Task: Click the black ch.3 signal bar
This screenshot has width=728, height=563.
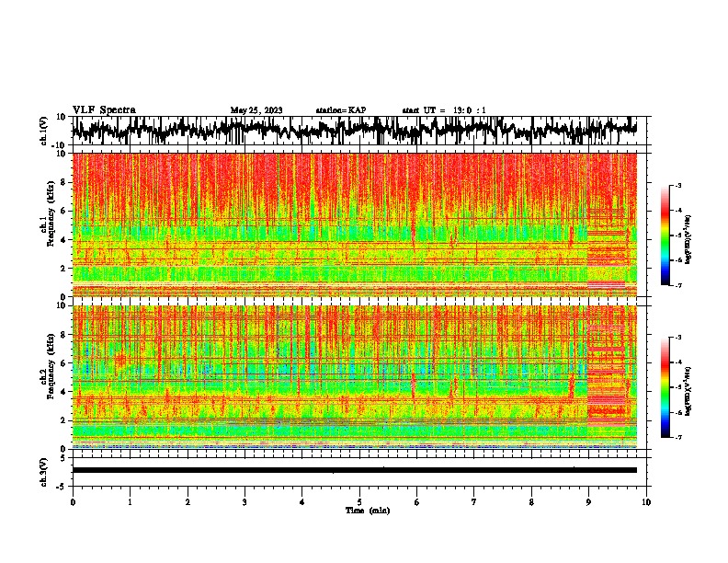Action: pyautogui.click(x=355, y=470)
